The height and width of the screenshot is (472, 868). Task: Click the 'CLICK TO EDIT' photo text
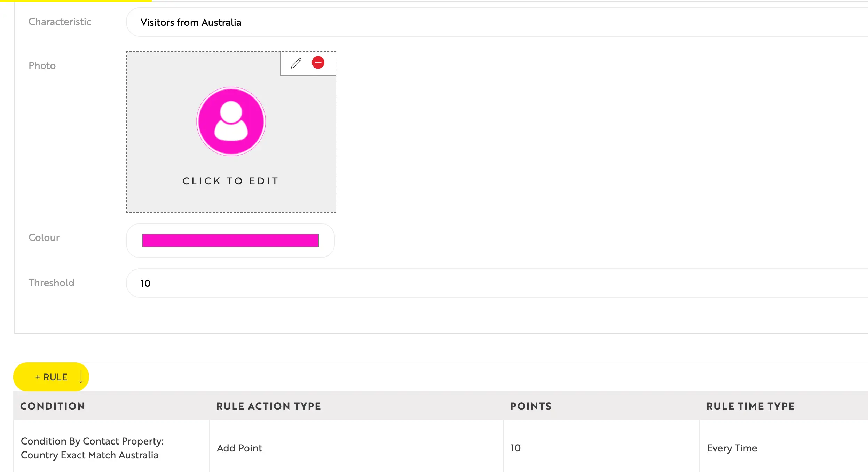pos(231,181)
